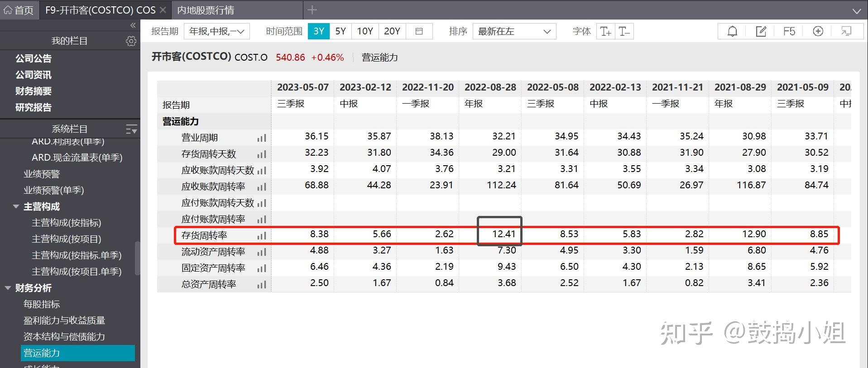Select 资本结构与偿债能力 item
868x368 pixels.
(64, 337)
